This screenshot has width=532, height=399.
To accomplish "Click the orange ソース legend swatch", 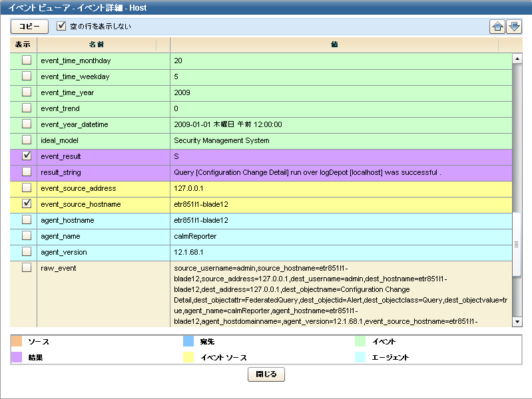I will pyautogui.click(x=17, y=342).
